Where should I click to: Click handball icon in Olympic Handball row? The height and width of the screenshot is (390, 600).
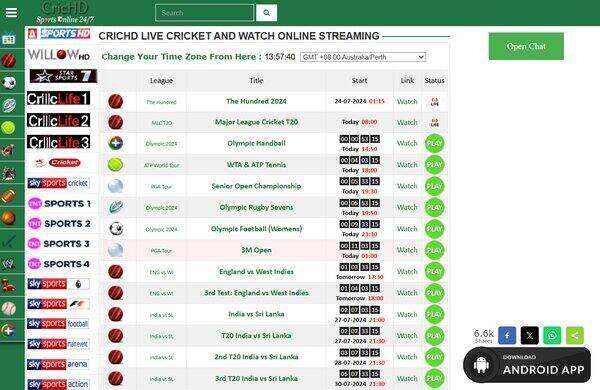(x=116, y=144)
